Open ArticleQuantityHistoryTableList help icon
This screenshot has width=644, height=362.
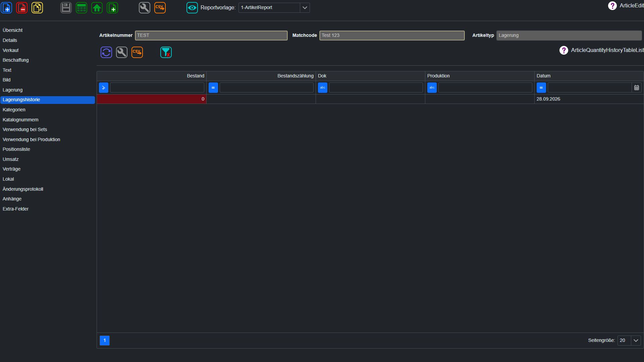pos(563,50)
